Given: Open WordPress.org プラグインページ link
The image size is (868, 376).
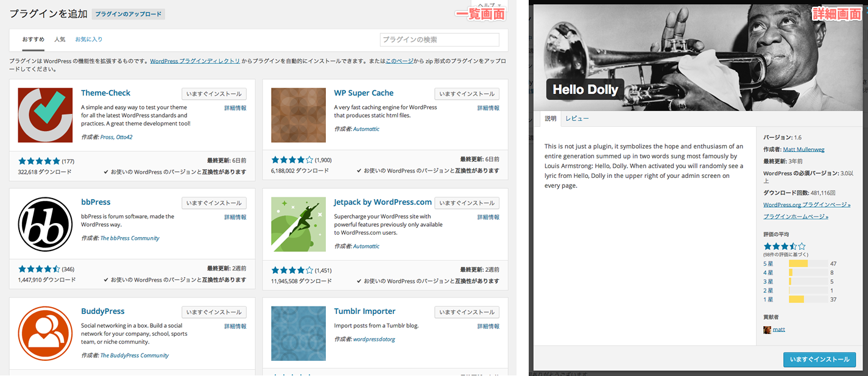Looking at the screenshot, I should pos(806,205).
